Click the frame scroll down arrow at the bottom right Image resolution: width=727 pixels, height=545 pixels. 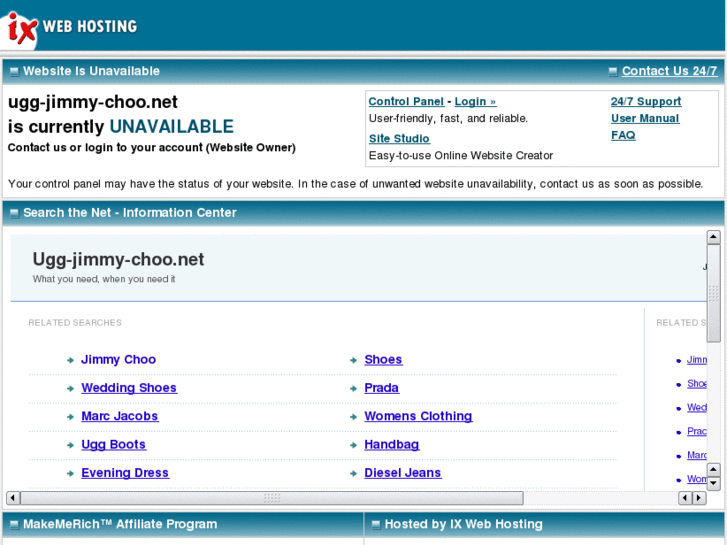point(713,484)
